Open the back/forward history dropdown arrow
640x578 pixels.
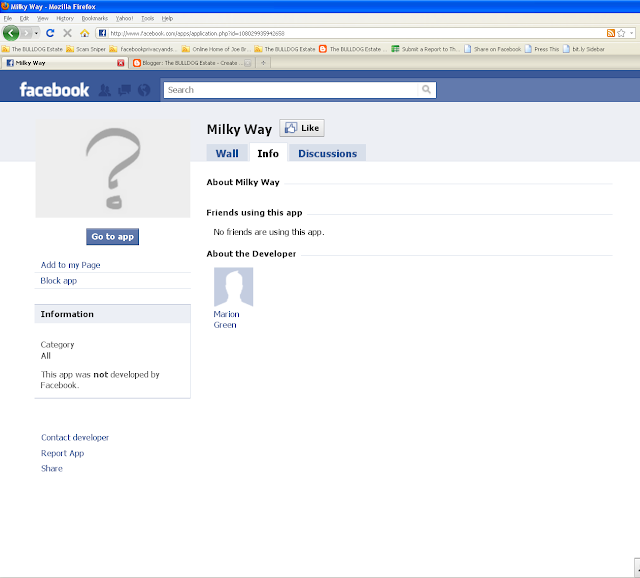[x=36, y=33]
